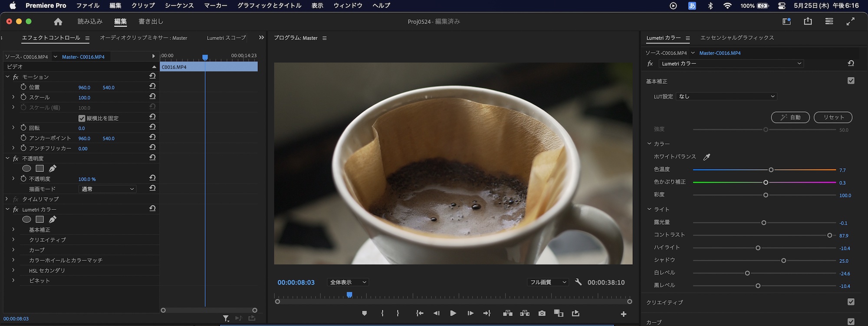Image resolution: width=868 pixels, height=326 pixels.
Task: Click the play button in program monitor
Action: 453,313
